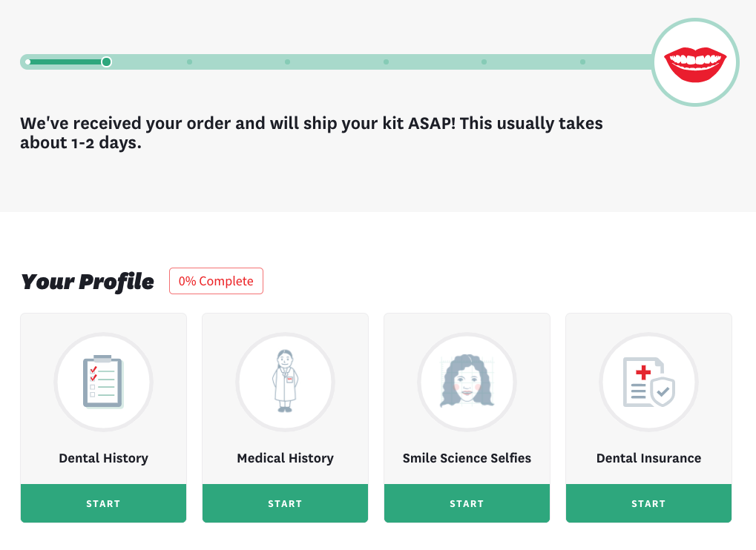The width and height of the screenshot is (756, 550).
Task: Click the Smile Science Selfies face icon
Action: (467, 382)
